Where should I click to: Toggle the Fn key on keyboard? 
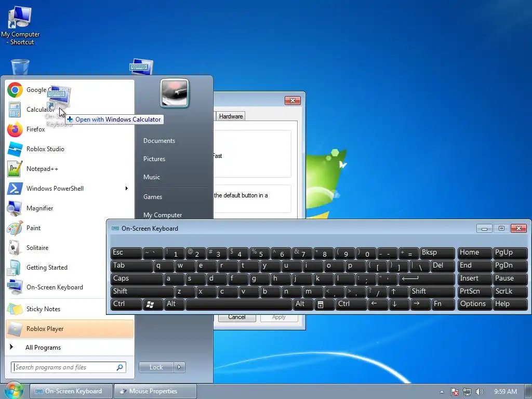[443, 304]
